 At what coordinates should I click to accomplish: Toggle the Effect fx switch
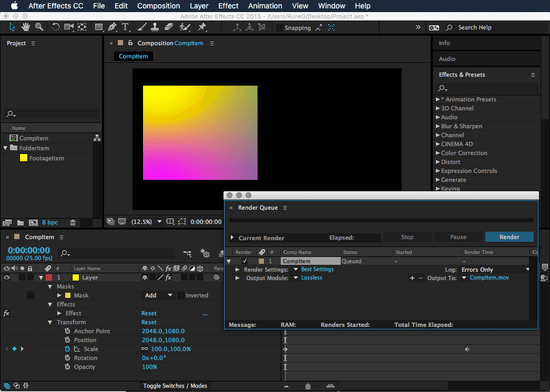click(x=6, y=313)
